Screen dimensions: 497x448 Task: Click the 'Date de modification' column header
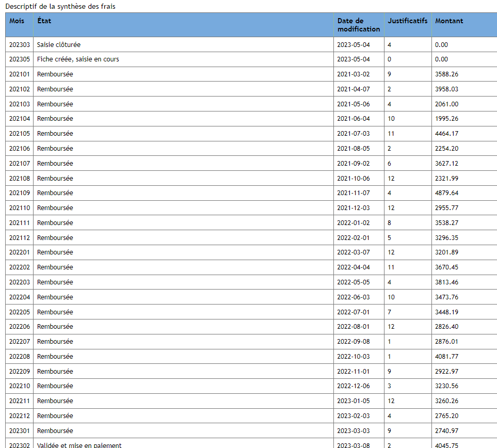tap(359, 25)
